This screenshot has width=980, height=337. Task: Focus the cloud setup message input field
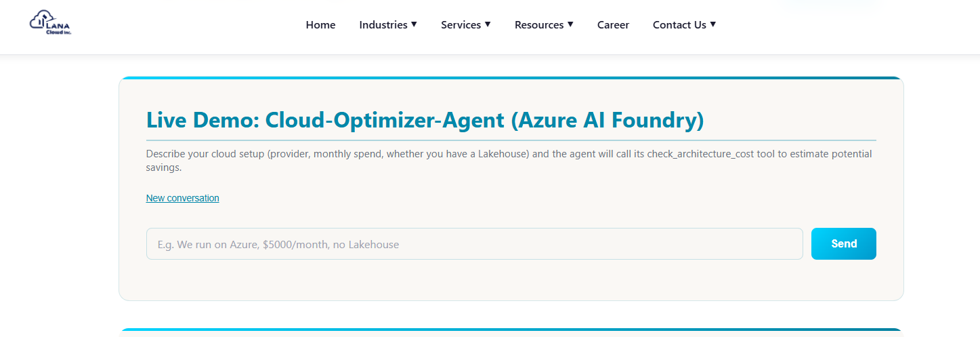tap(475, 244)
